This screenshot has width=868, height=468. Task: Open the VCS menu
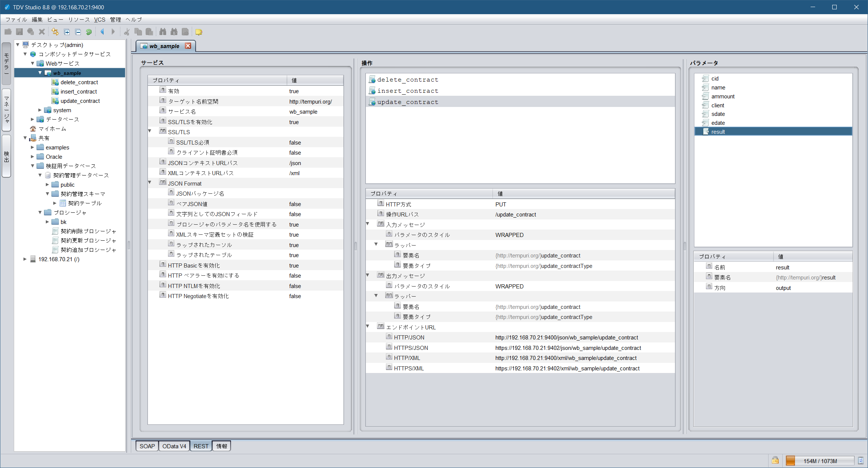100,19
